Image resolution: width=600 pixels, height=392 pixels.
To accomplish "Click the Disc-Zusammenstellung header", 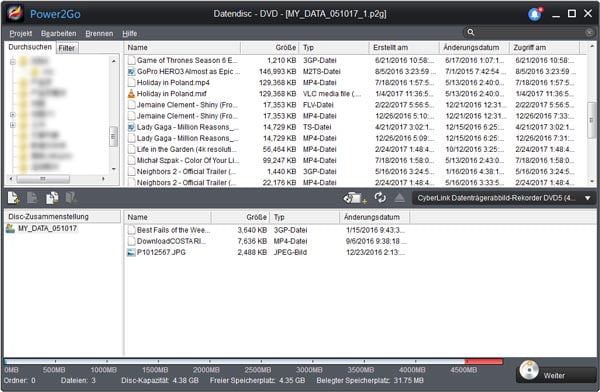I will 62,217.
